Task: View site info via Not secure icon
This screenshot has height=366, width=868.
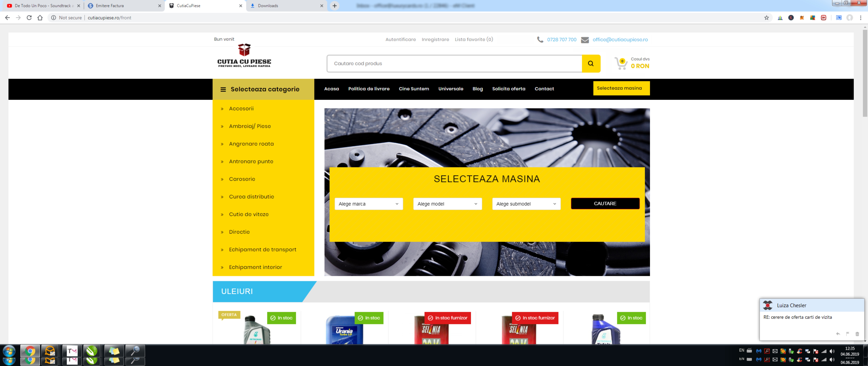Action: tap(54, 18)
